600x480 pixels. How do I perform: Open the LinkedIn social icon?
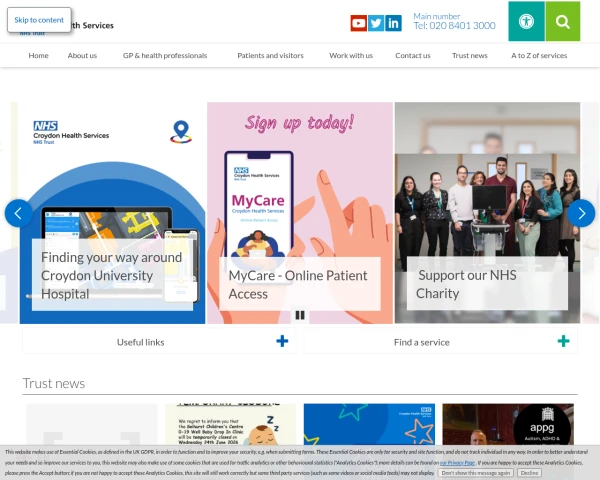pyautogui.click(x=393, y=23)
